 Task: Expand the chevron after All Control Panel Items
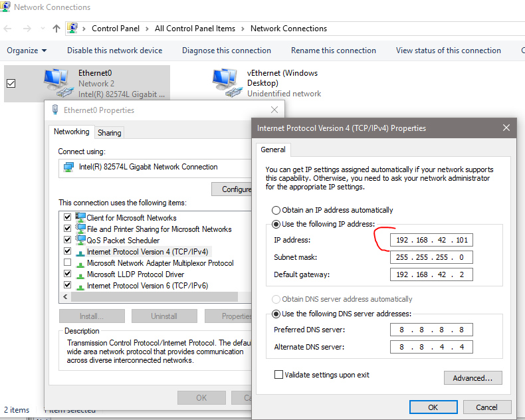tap(243, 29)
